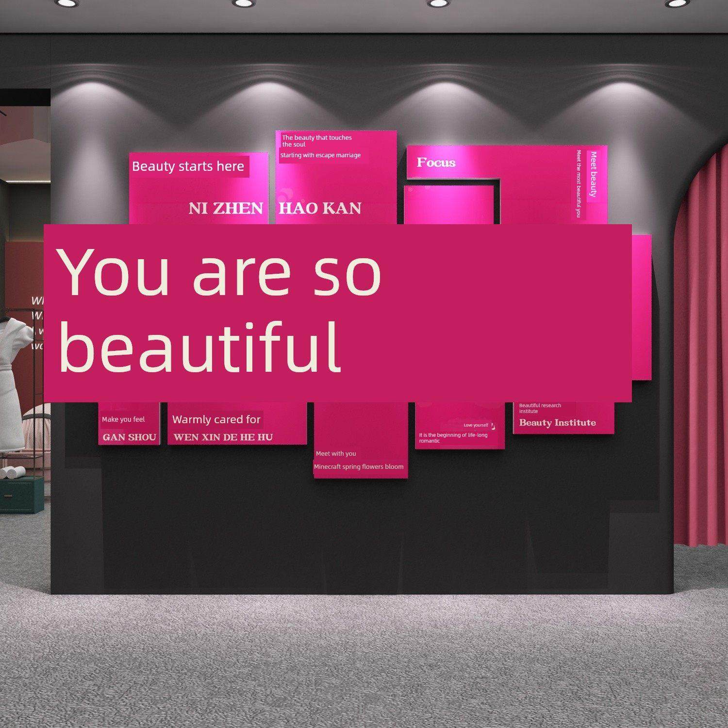728x728 pixels.
Task: Select the "Warmly cared for" text
Action: (x=216, y=419)
